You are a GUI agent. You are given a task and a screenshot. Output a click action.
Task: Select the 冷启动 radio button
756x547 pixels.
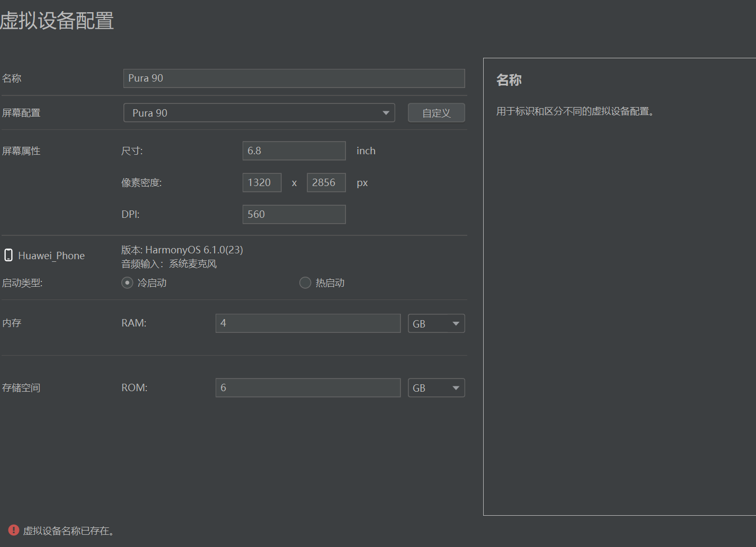(127, 283)
